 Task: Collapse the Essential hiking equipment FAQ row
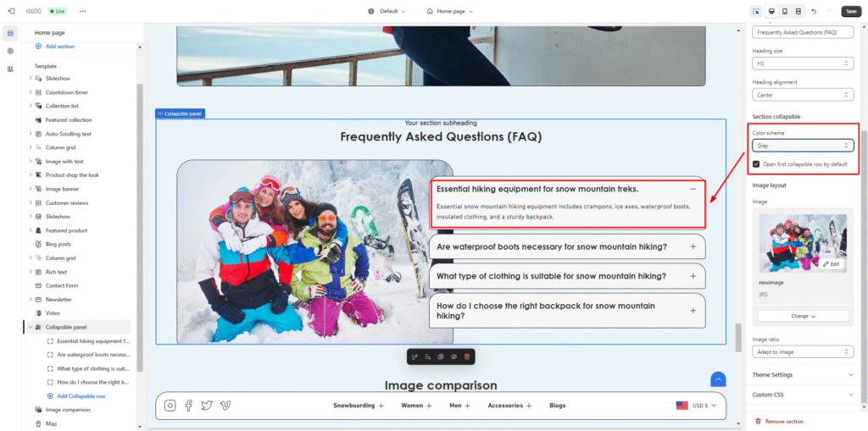(x=693, y=189)
